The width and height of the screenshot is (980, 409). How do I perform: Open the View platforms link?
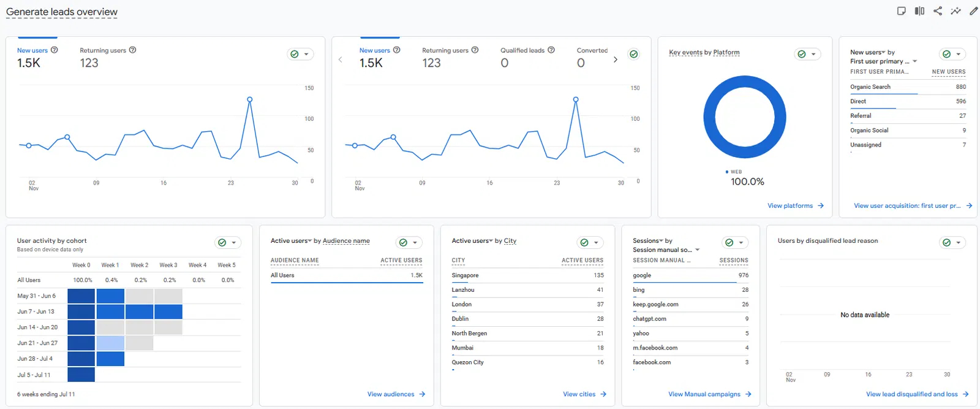point(795,205)
